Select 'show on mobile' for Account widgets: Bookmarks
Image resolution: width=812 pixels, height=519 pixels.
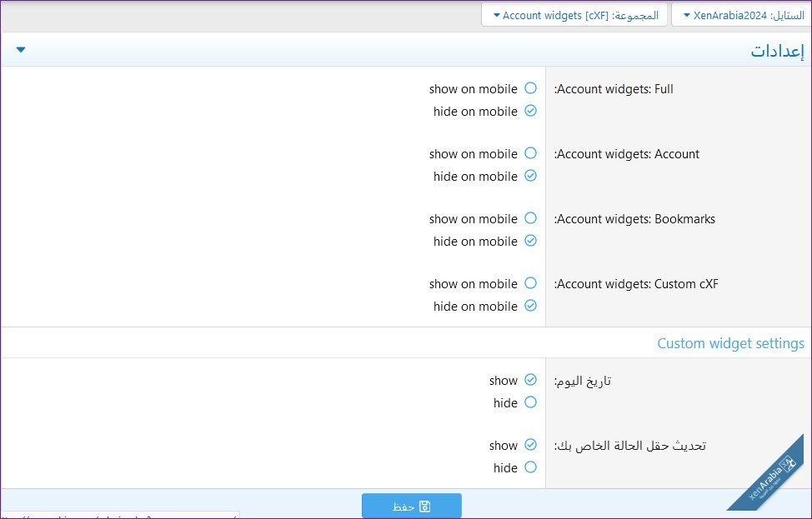click(x=530, y=218)
